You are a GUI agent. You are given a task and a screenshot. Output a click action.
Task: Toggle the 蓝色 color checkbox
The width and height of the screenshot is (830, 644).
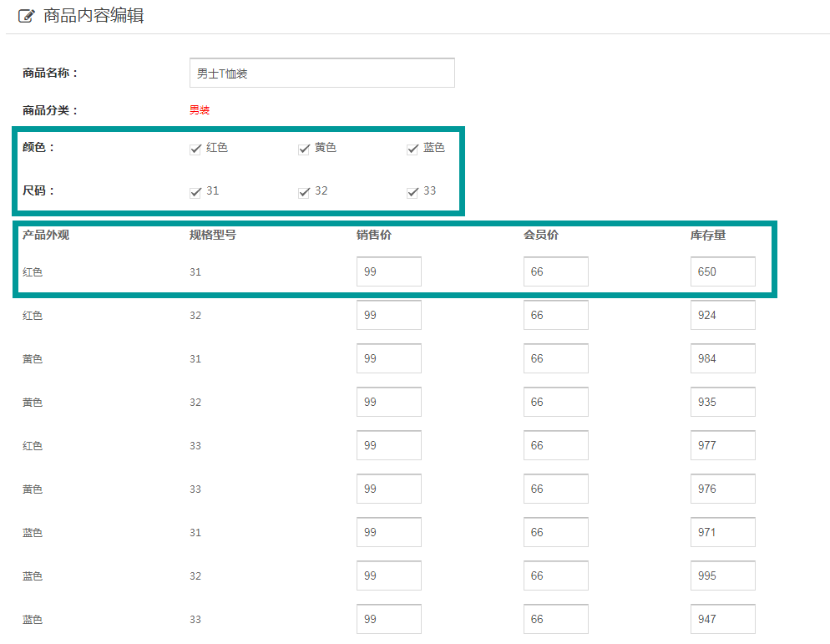[412, 149]
